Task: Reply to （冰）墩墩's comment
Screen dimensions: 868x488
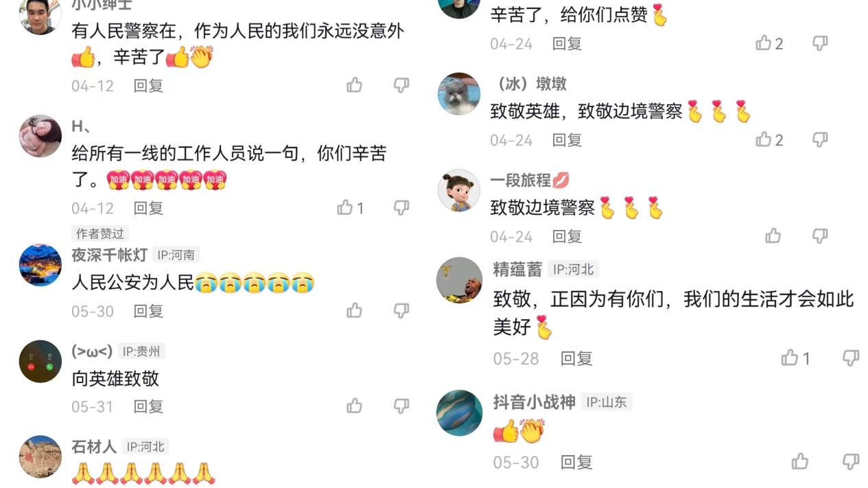Action: (567, 140)
